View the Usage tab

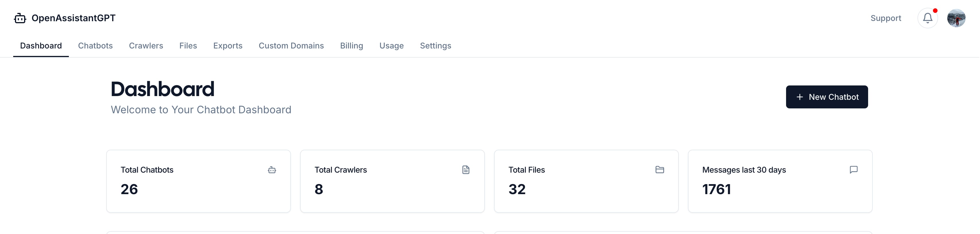coord(391,46)
